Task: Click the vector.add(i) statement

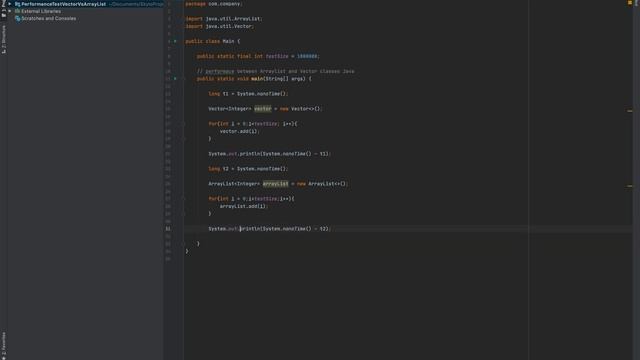Action: pos(240,131)
